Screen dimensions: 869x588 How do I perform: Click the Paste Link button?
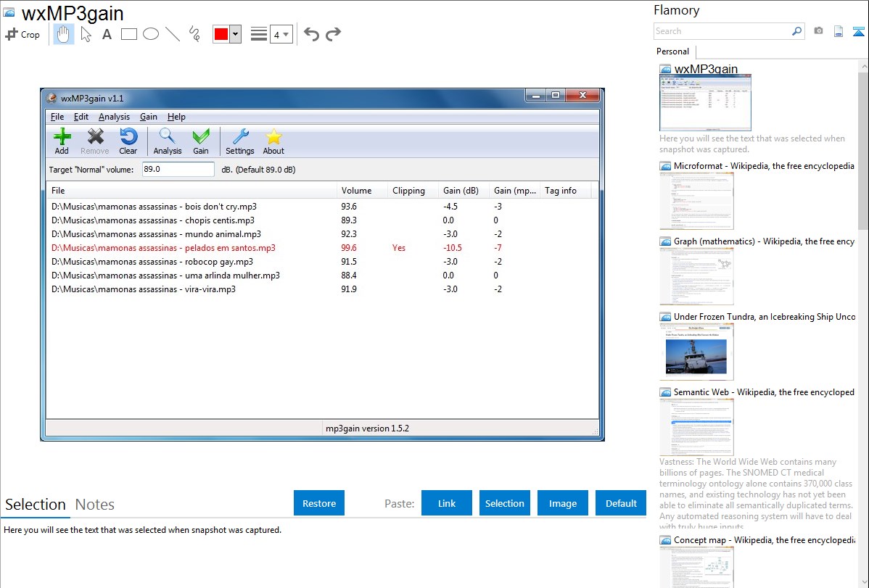[447, 503]
